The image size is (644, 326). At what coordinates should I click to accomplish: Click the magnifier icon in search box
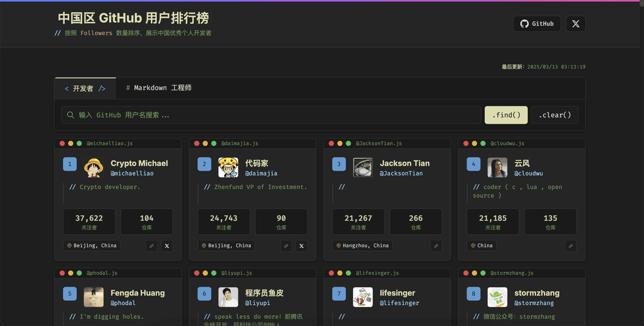click(71, 115)
